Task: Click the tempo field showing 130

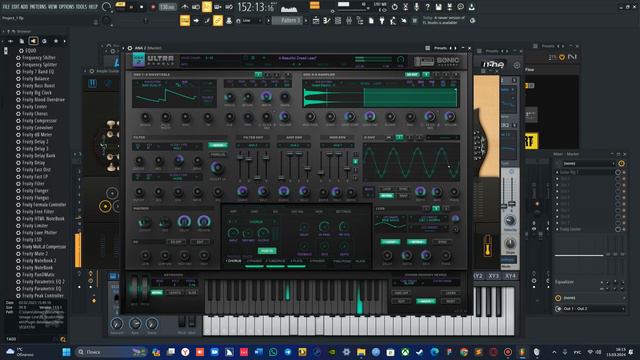Action: click(x=167, y=7)
